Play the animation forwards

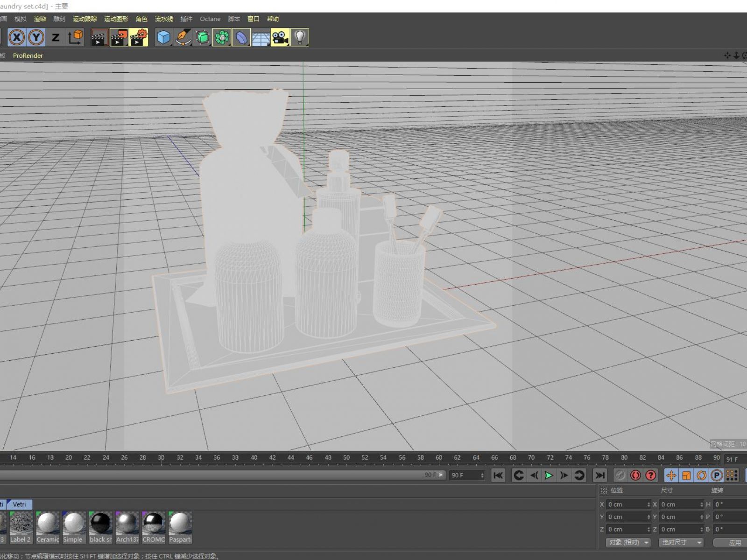pyautogui.click(x=549, y=476)
